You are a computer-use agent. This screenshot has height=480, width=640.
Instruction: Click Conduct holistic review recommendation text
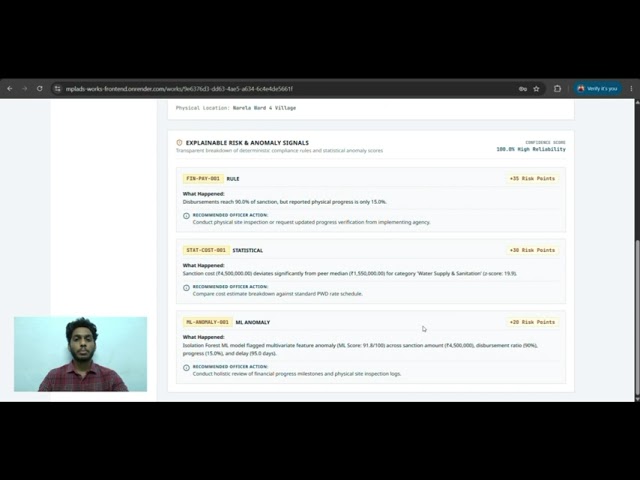click(x=297, y=373)
